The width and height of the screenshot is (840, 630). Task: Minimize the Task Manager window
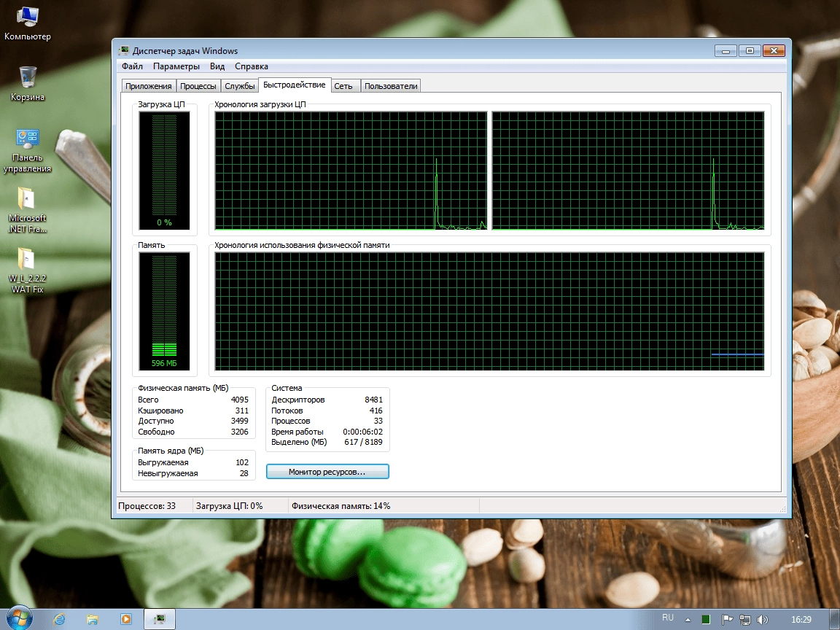click(x=726, y=51)
